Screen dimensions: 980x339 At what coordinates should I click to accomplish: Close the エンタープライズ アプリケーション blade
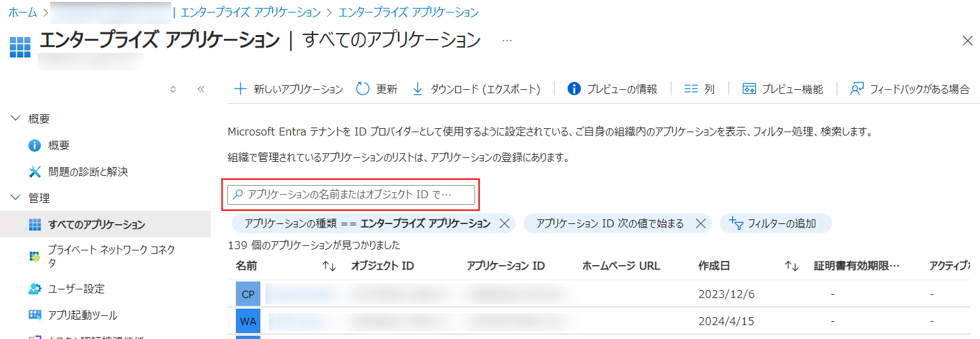tap(967, 40)
